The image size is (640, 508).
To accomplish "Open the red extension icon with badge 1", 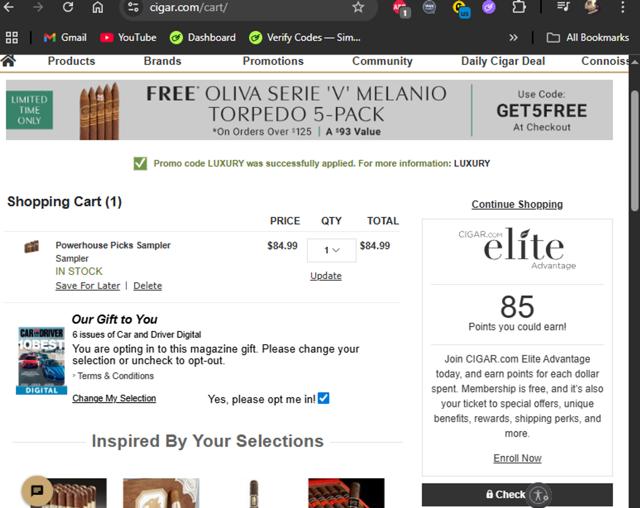I will (400, 8).
